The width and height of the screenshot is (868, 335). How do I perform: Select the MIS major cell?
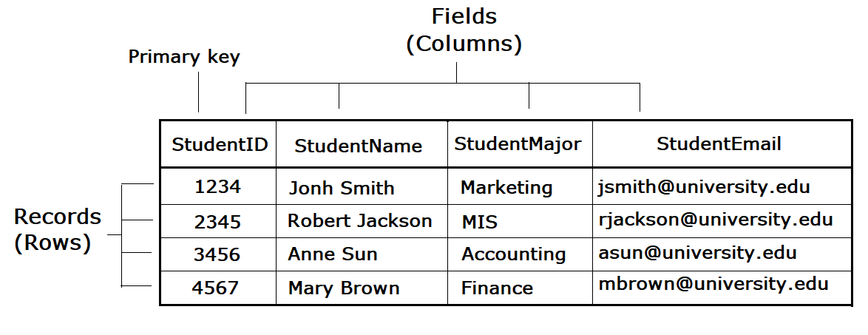click(480, 221)
